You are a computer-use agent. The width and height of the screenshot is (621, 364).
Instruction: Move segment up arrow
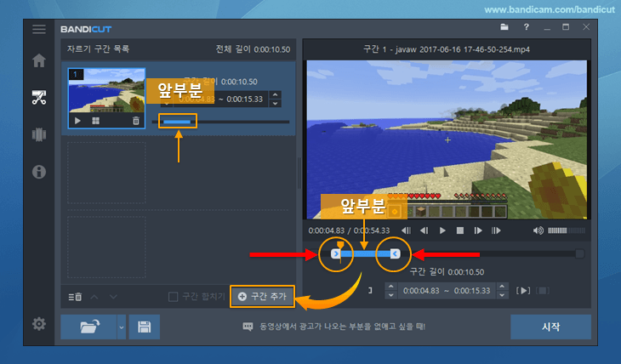coord(94,297)
